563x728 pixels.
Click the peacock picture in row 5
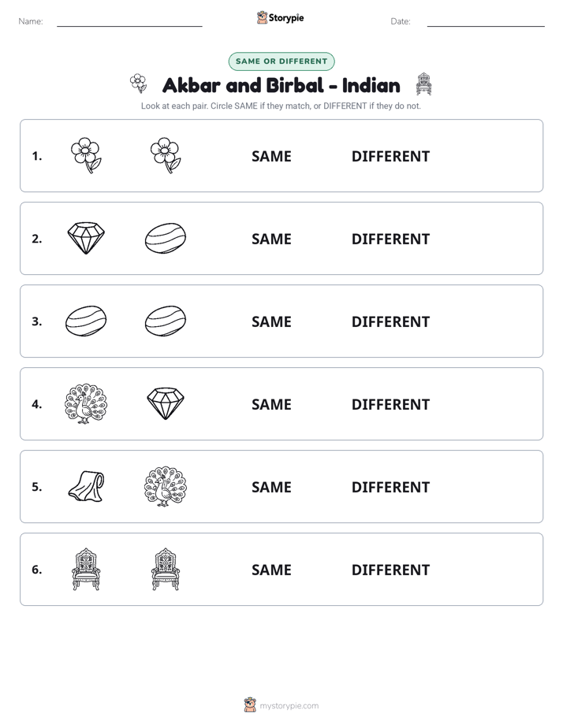click(166, 487)
